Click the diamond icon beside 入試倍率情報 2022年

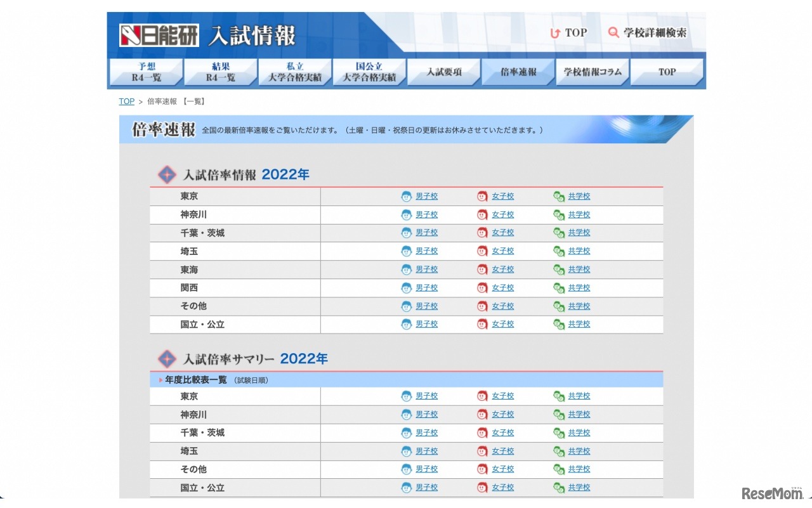pos(166,174)
